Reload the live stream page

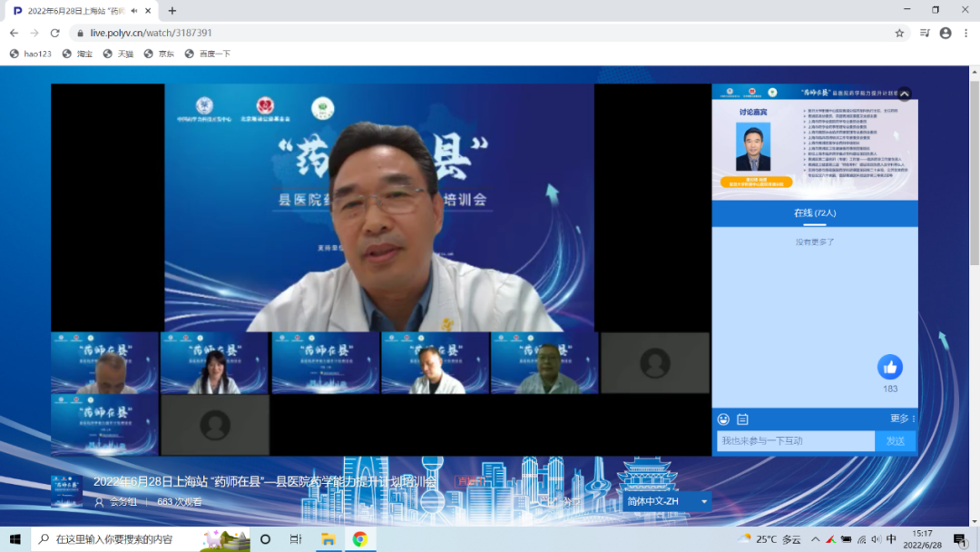click(x=55, y=33)
